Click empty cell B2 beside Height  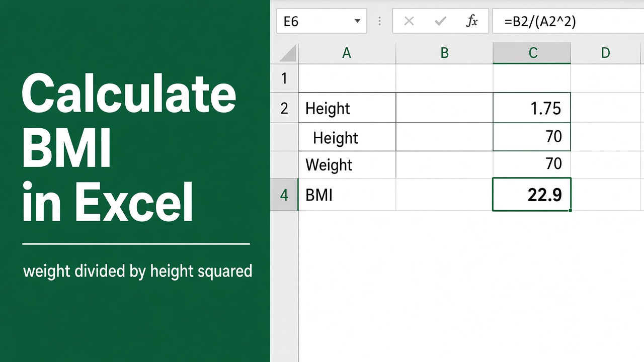[x=444, y=108]
